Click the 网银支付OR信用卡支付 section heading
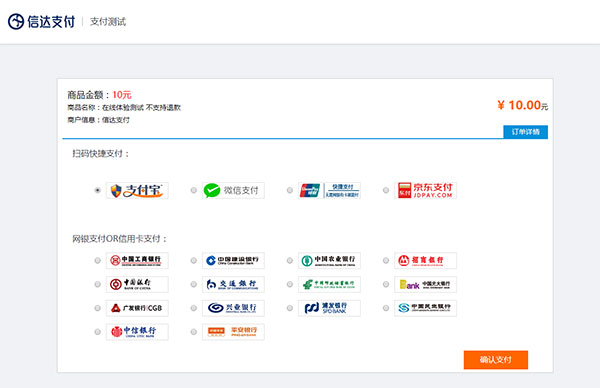The width and height of the screenshot is (600, 388). [x=120, y=239]
